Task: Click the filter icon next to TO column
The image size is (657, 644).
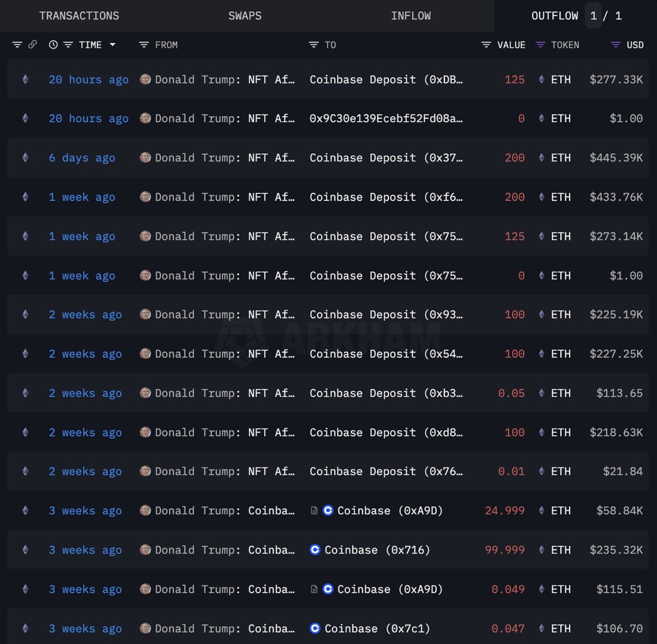Action: pos(314,45)
